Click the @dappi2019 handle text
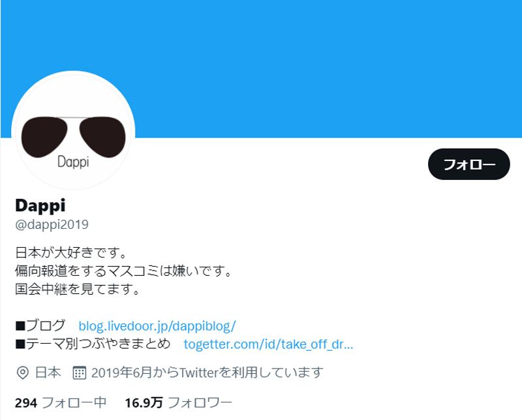 pyautogui.click(x=52, y=224)
